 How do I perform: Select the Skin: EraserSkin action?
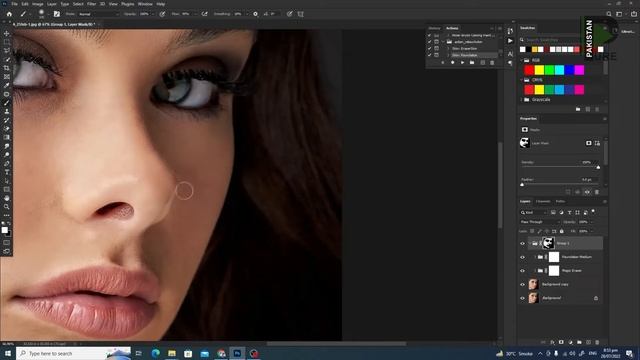click(x=464, y=48)
